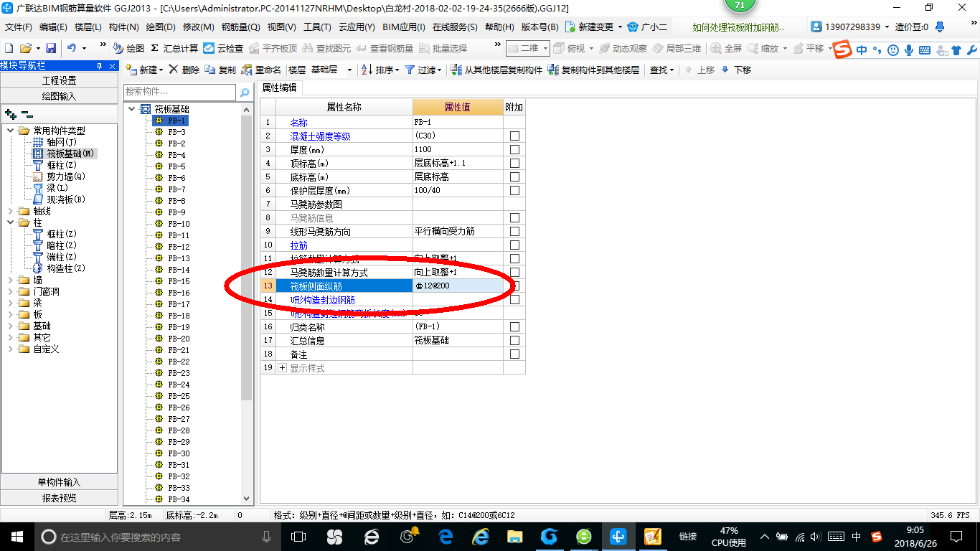The height and width of the screenshot is (551, 980).
Task: Pin the 模块导航栏 panel
Action: click(99, 65)
